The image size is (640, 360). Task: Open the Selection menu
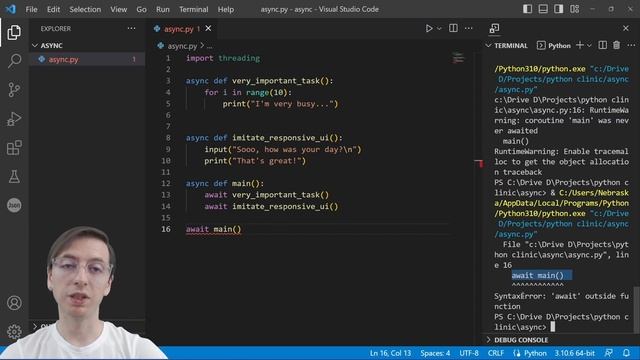coord(85,9)
